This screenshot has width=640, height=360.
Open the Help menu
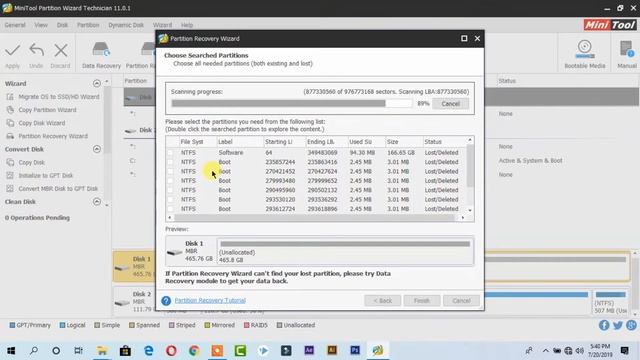click(187, 25)
